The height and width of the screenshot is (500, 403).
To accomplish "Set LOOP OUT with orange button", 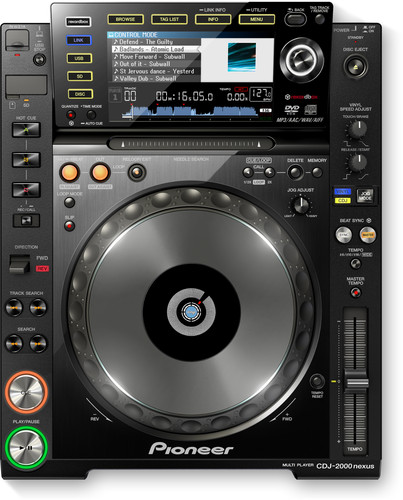I will click(100, 172).
